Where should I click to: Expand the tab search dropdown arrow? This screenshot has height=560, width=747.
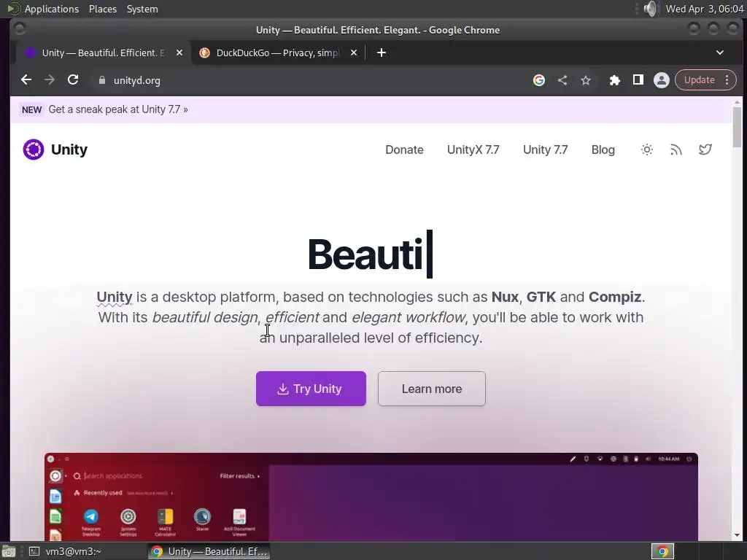[720, 52]
